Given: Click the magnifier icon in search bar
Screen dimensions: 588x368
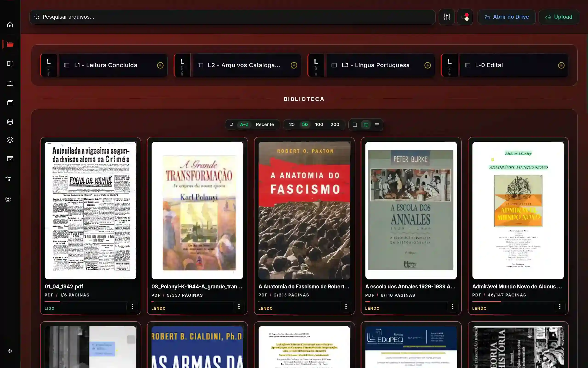Looking at the screenshot, I should (x=37, y=17).
